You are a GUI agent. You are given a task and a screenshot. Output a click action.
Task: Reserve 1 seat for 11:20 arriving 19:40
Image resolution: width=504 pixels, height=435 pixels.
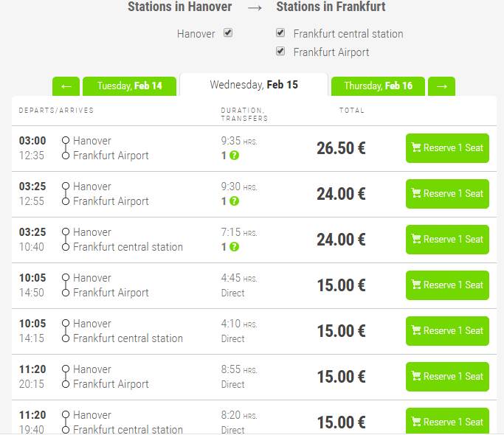pyautogui.click(x=447, y=421)
